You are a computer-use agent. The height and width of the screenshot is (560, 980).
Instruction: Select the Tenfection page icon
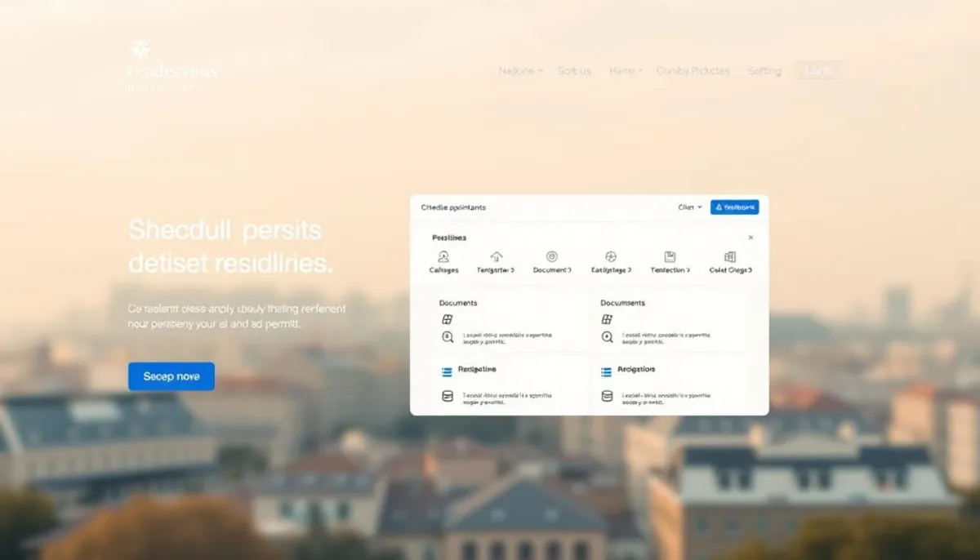(670, 256)
